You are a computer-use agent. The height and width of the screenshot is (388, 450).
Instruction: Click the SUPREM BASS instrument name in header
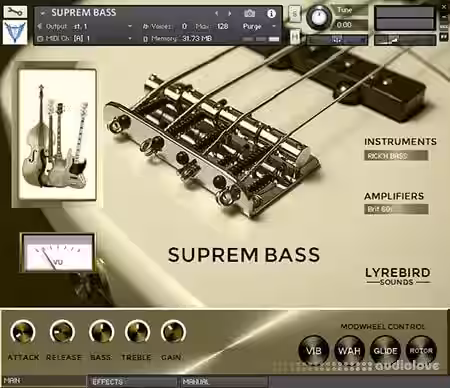click(x=84, y=13)
